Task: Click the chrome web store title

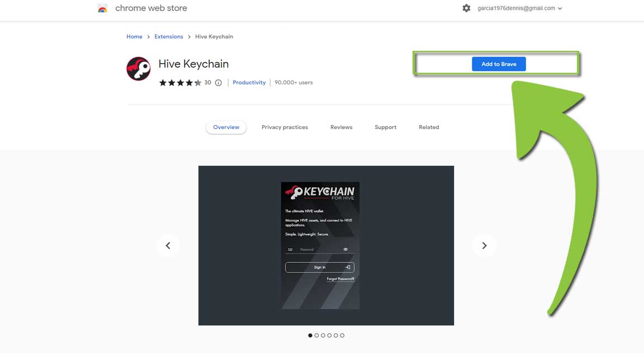Action: (x=151, y=8)
